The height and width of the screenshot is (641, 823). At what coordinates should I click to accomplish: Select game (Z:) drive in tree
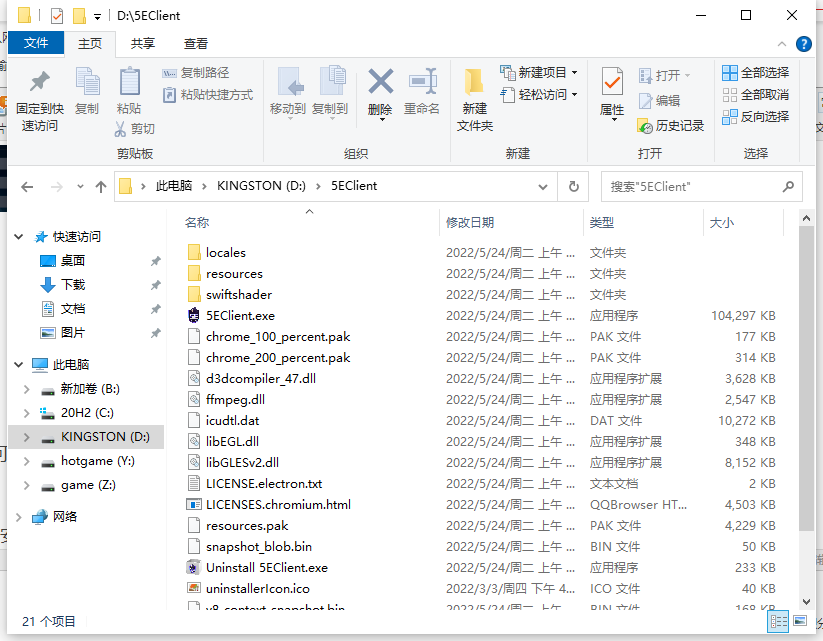(x=88, y=486)
